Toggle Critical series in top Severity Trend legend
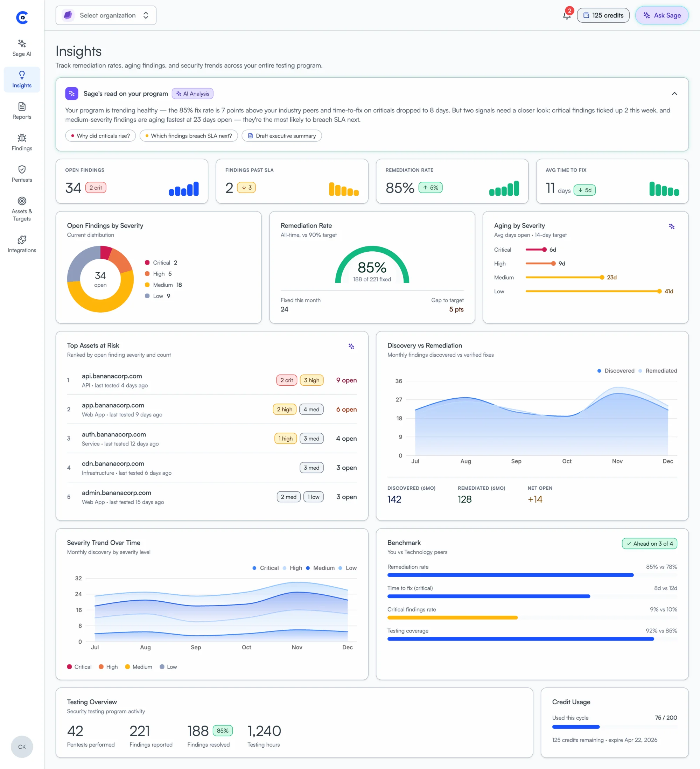This screenshot has width=700, height=769. point(266,568)
